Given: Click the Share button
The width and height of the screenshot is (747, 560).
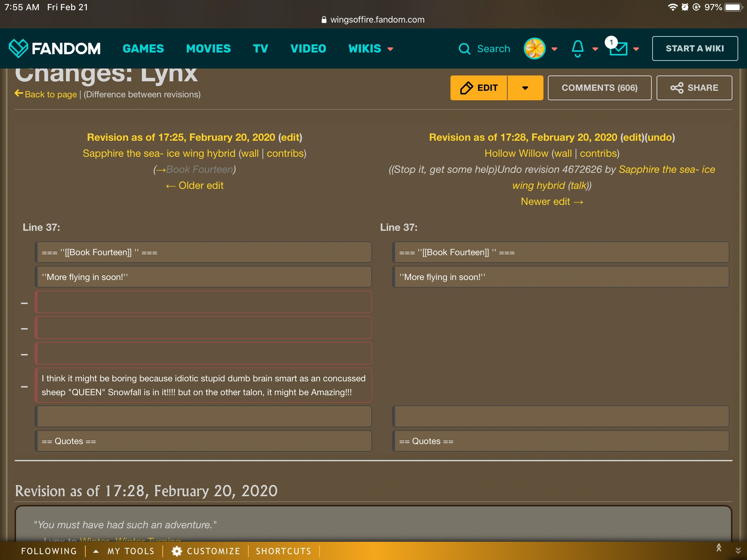Looking at the screenshot, I should pos(694,88).
